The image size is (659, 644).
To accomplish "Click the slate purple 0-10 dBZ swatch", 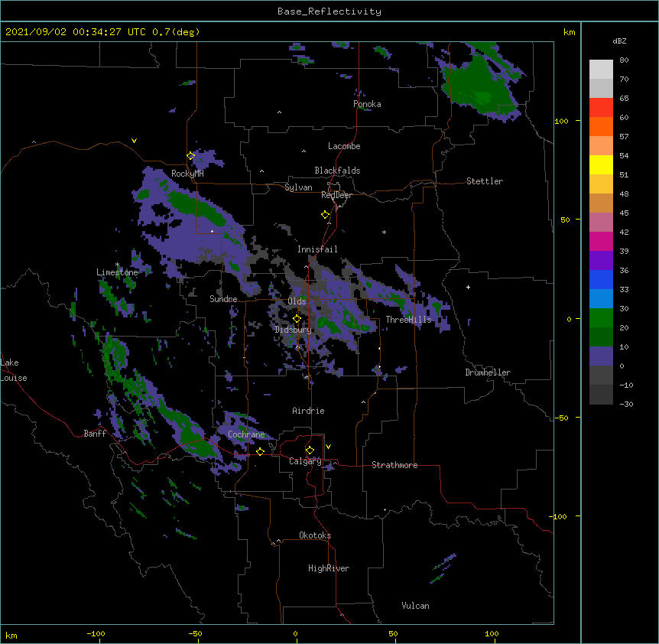I will [601, 356].
